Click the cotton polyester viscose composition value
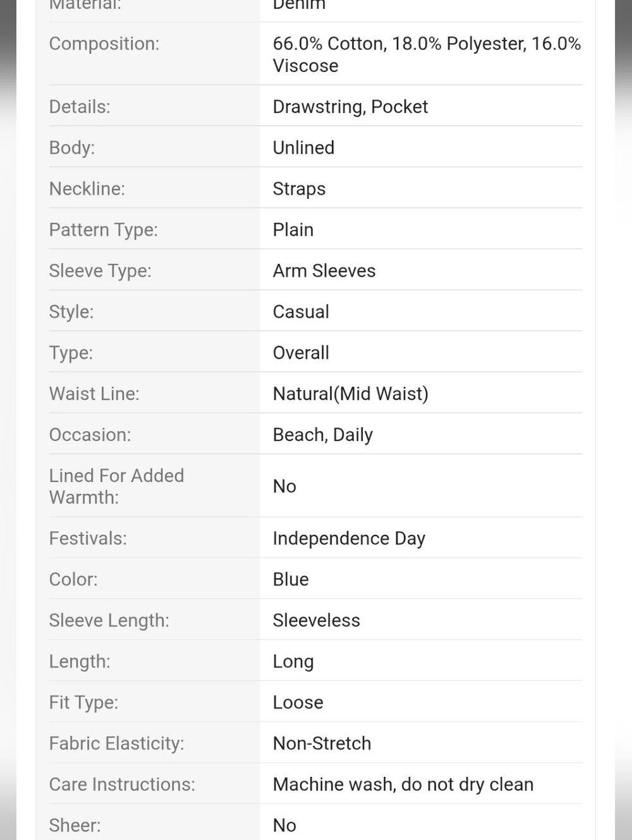The width and height of the screenshot is (632, 840). coord(427,54)
